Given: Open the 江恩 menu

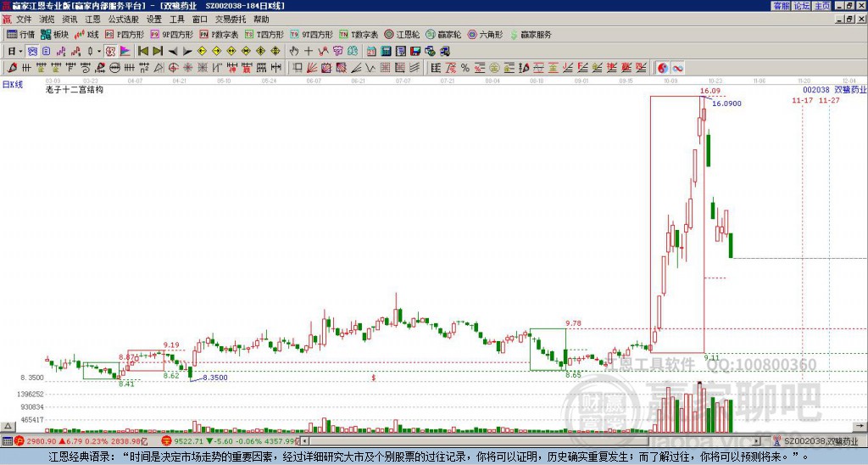Looking at the screenshot, I should coord(92,20).
